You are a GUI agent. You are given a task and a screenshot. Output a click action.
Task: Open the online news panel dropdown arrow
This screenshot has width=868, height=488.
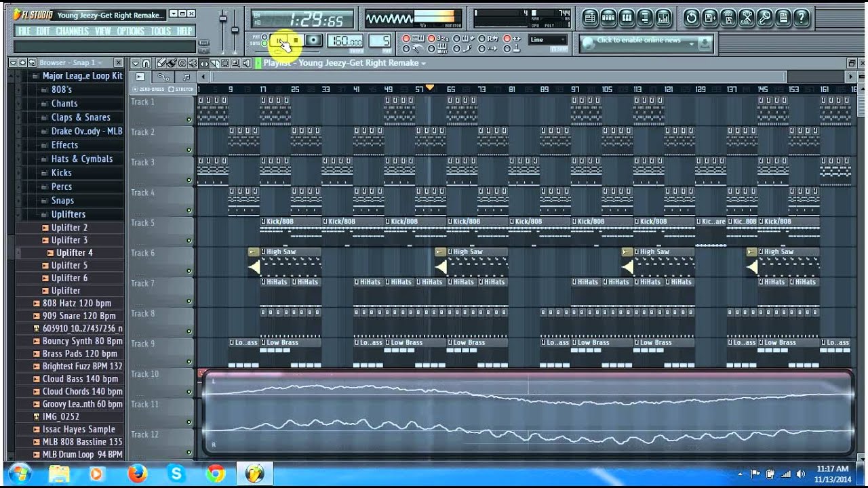692,44
